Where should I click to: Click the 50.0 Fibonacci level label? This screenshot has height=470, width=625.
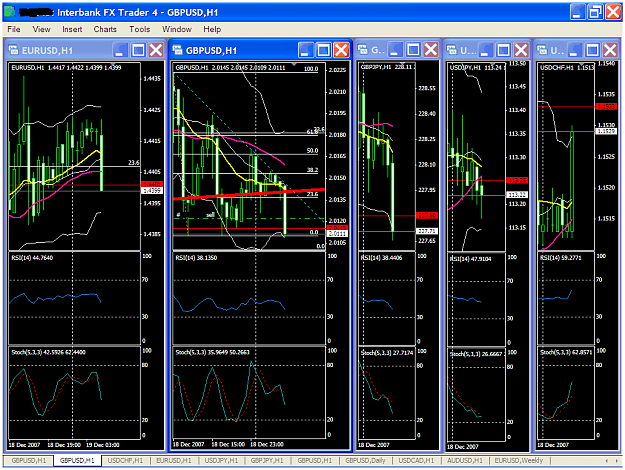click(x=312, y=151)
